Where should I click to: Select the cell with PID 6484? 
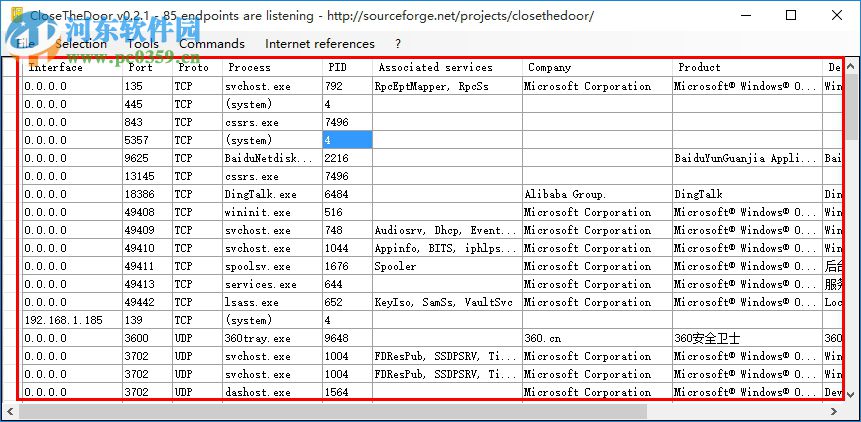click(x=347, y=194)
